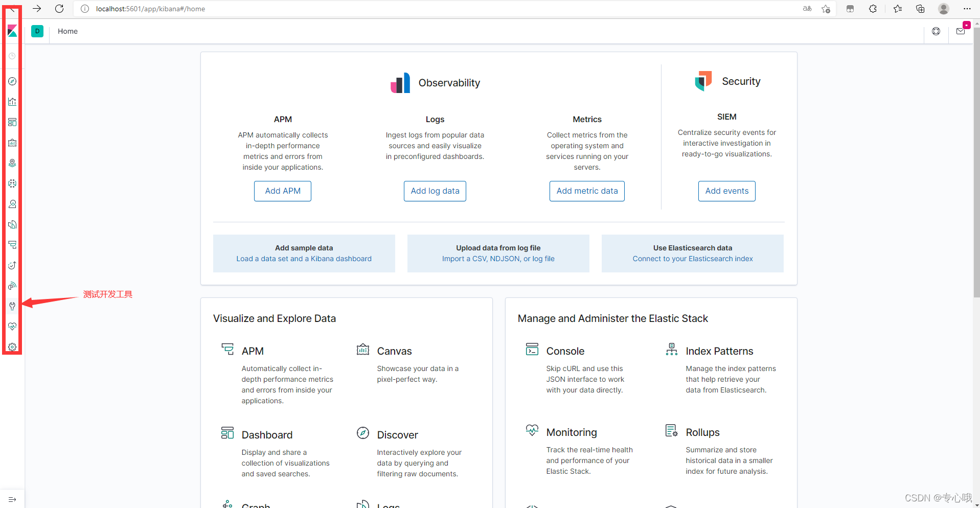Expand the sidebar navigation at bottom
The height and width of the screenshot is (508, 980).
12,499
